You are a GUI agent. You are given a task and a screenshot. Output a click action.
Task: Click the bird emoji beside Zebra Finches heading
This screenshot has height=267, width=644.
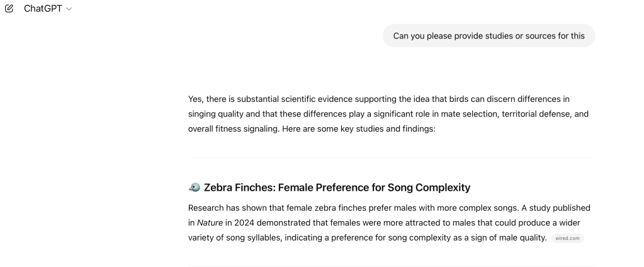pos(195,188)
